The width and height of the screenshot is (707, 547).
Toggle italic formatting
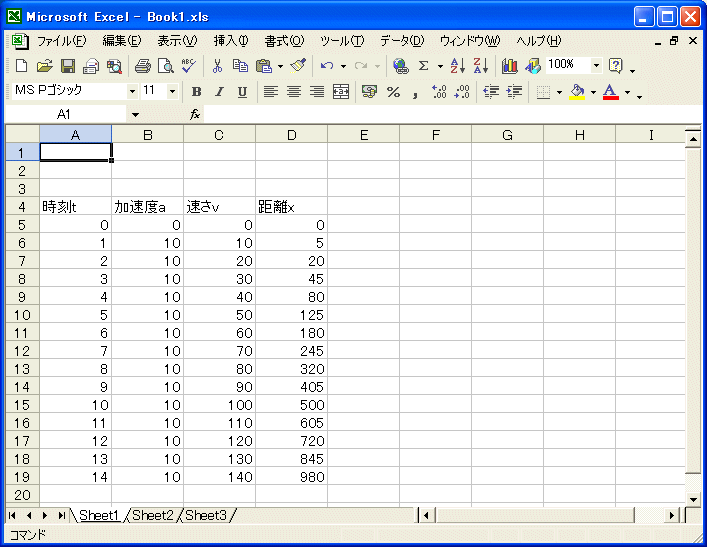(x=220, y=92)
